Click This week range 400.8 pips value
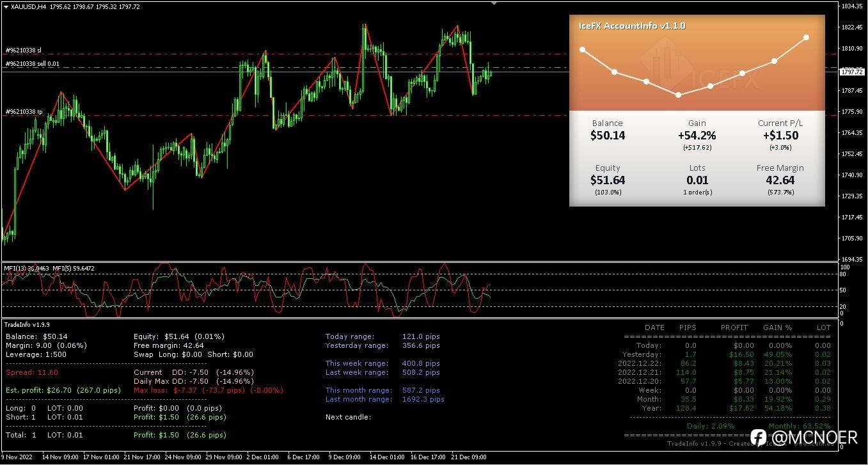This screenshot has height=465, width=868. 421,363
